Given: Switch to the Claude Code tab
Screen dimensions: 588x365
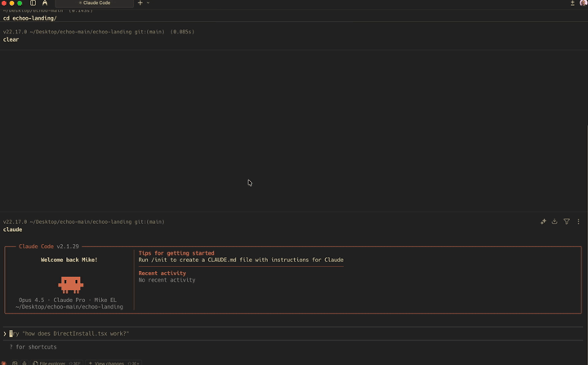Looking at the screenshot, I should click(94, 3).
